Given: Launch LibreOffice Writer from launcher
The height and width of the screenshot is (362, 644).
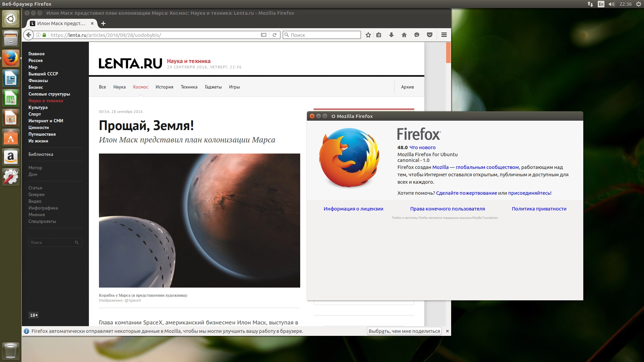Looking at the screenshot, I should tap(11, 78).
